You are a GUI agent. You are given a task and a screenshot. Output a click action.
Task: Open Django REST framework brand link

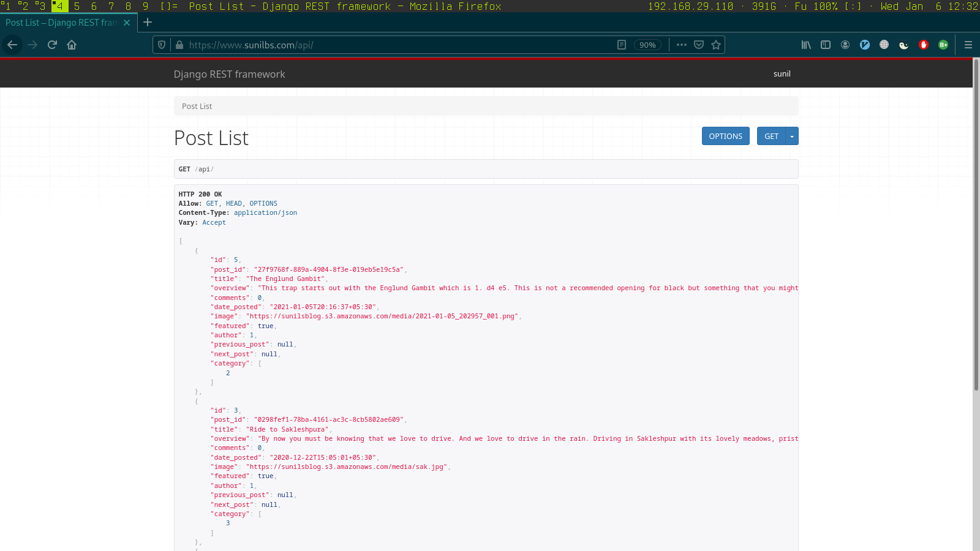click(229, 74)
